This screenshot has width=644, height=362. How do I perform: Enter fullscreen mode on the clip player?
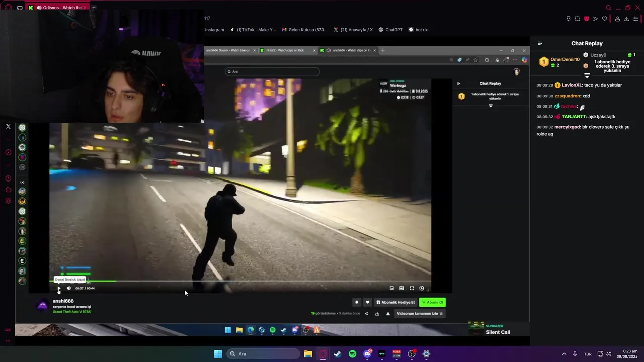[x=412, y=288]
